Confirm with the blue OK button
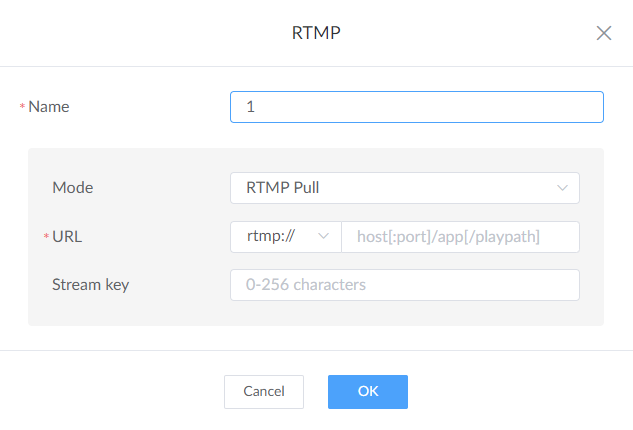 click(367, 392)
